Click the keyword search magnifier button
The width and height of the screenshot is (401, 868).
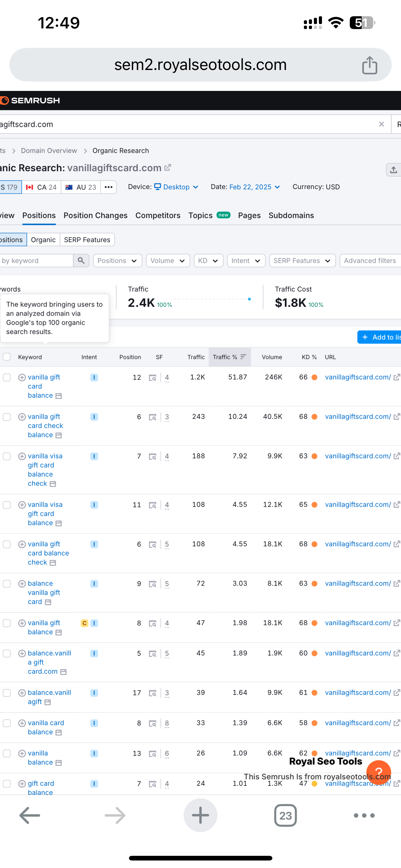click(81, 261)
